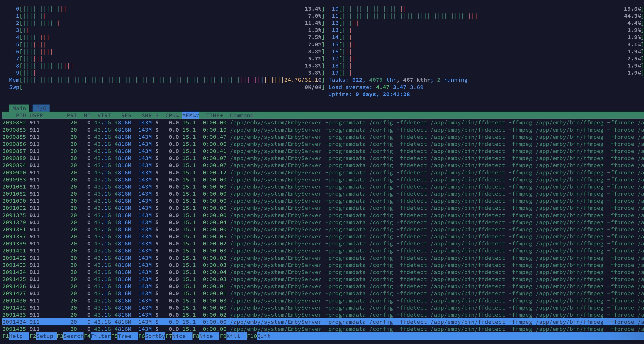
Task: Click the PID column header
Action: [21, 116]
